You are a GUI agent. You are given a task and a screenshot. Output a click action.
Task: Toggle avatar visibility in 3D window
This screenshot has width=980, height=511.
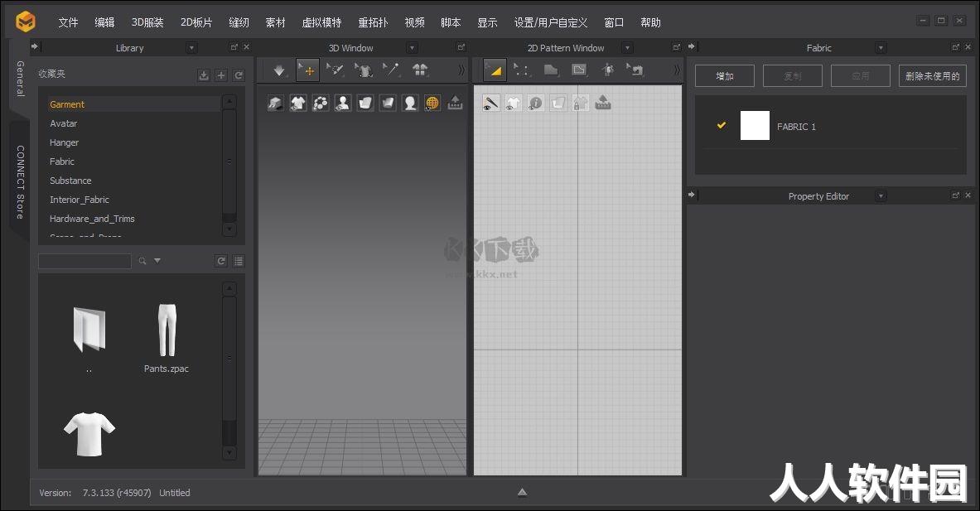click(x=342, y=103)
